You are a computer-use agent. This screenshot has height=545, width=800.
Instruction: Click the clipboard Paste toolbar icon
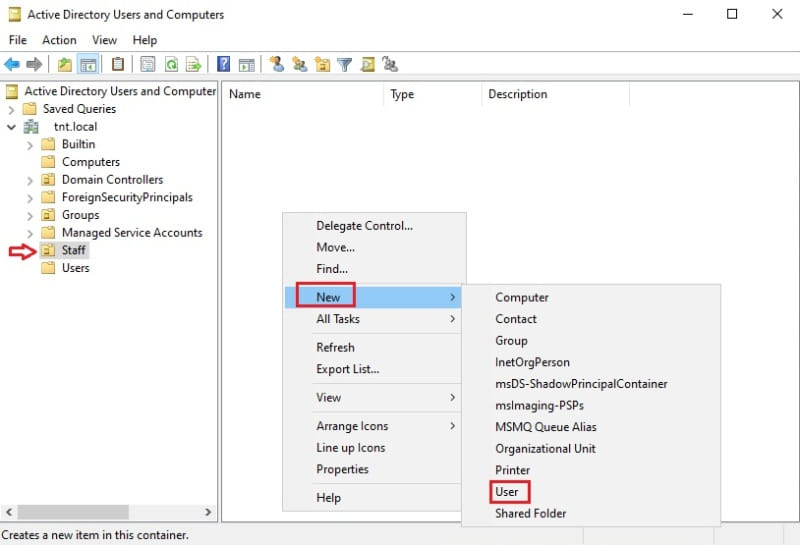click(117, 64)
